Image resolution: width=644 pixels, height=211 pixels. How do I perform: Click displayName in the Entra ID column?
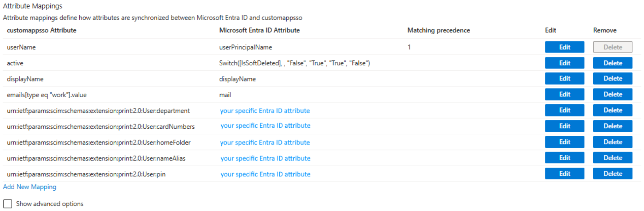(x=237, y=79)
